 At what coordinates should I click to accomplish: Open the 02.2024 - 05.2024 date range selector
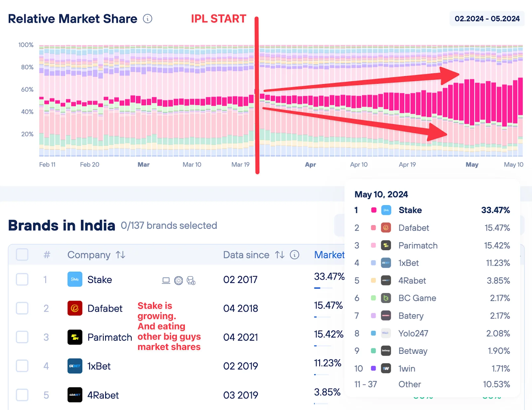[487, 19]
